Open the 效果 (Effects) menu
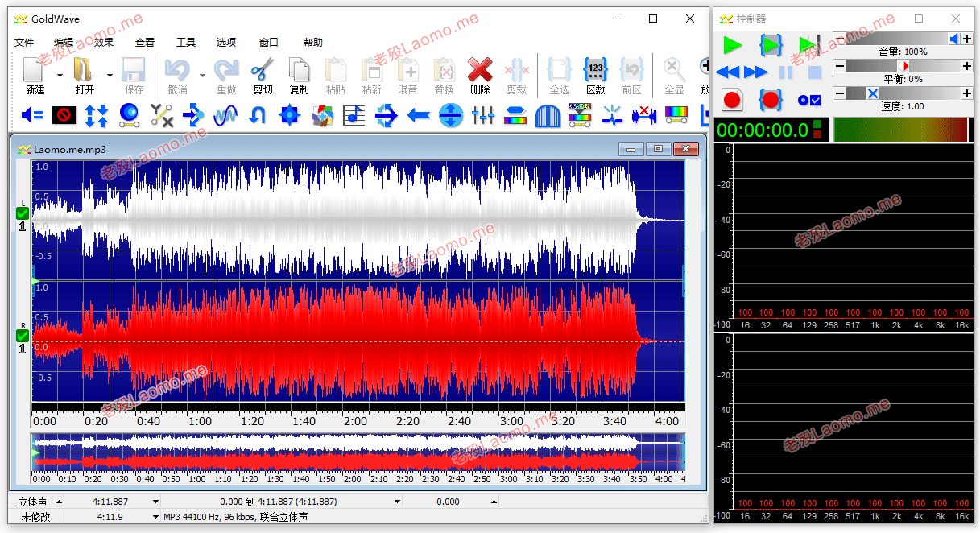Screen dimensions: 980x533 tap(104, 43)
